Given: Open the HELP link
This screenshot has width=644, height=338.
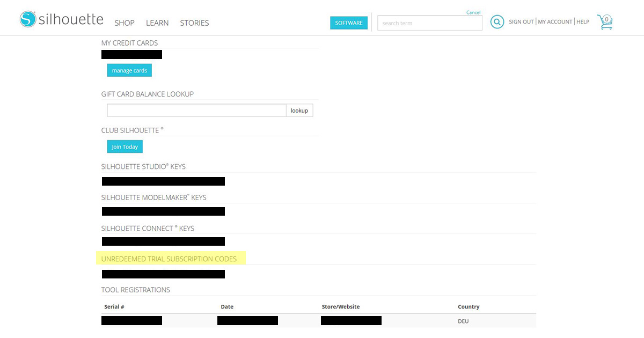Looking at the screenshot, I should (x=583, y=22).
